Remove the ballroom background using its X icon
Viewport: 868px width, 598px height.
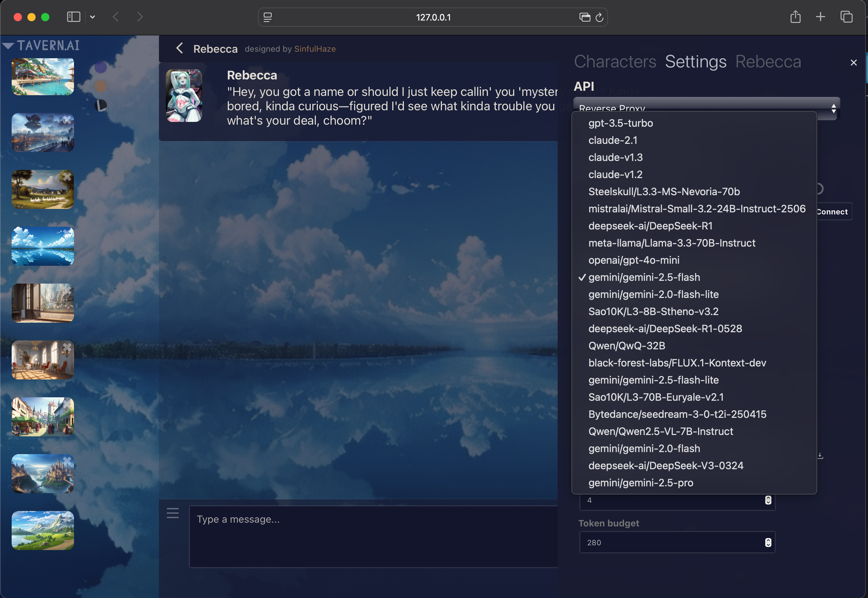tap(67, 347)
